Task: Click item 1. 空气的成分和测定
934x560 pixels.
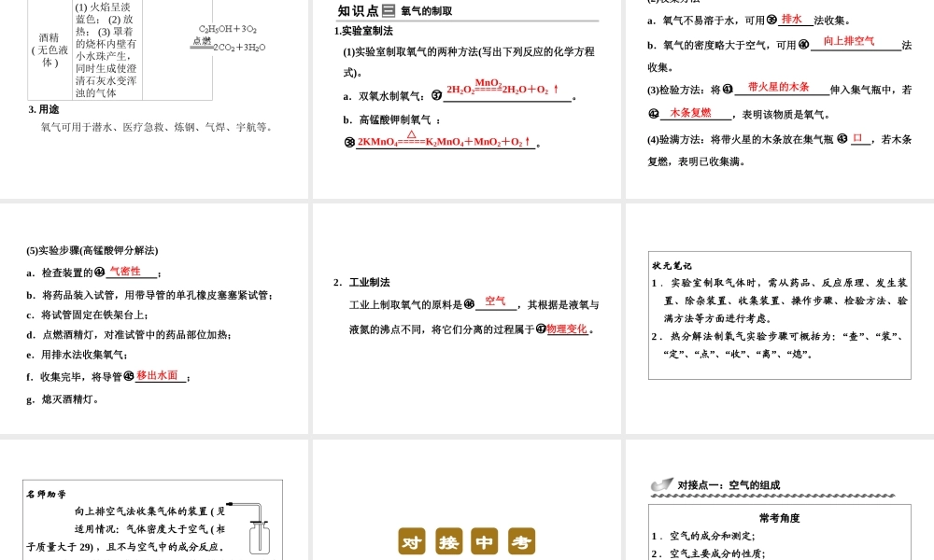Action: (703, 536)
